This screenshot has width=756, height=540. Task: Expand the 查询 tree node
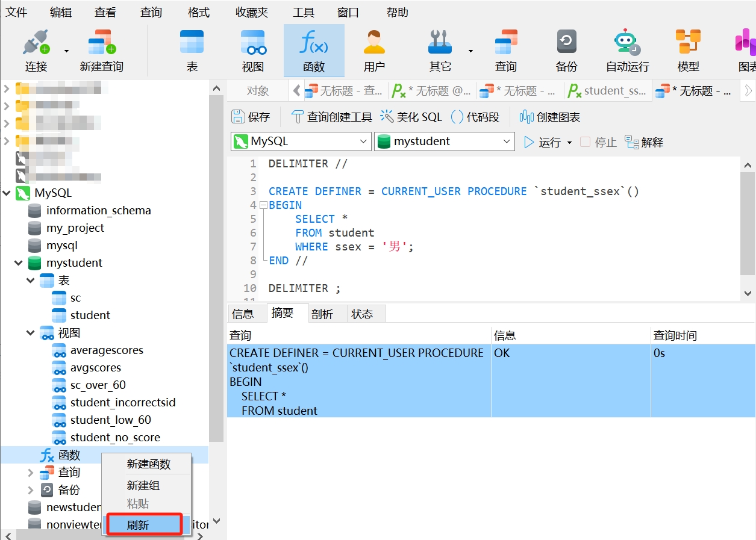click(31, 473)
